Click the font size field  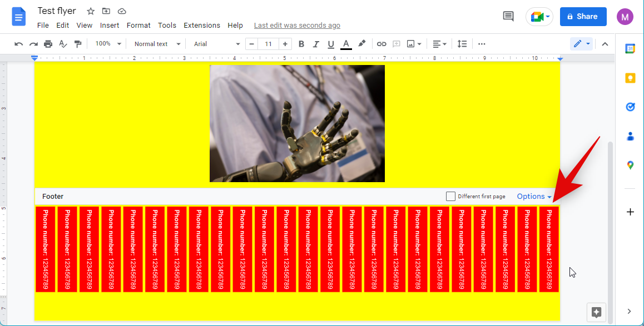pyautogui.click(x=268, y=44)
